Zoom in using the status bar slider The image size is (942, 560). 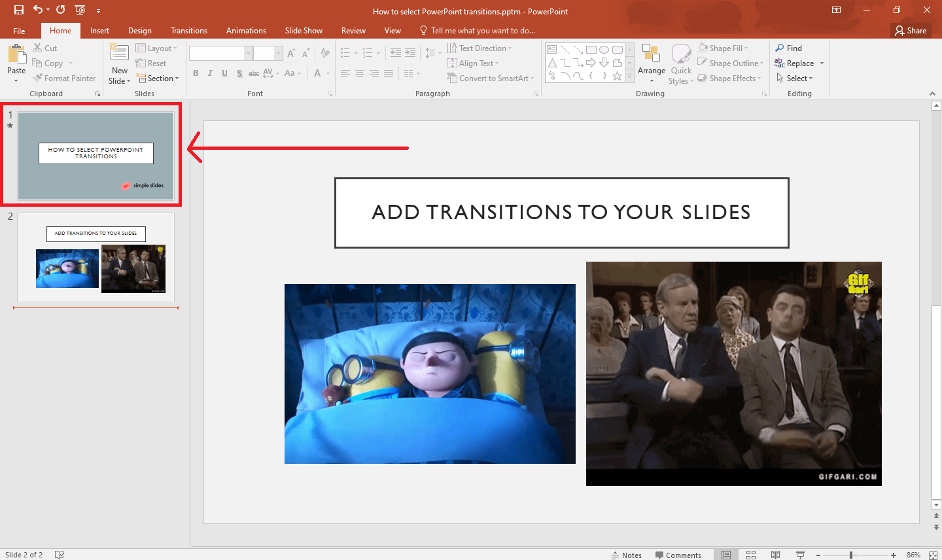click(x=892, y=554)
